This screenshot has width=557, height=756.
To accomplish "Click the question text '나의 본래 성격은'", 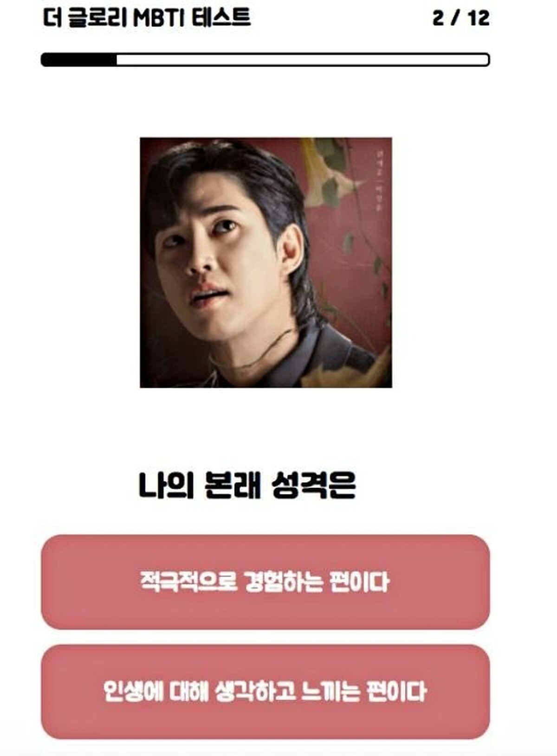I will (247, 486).
